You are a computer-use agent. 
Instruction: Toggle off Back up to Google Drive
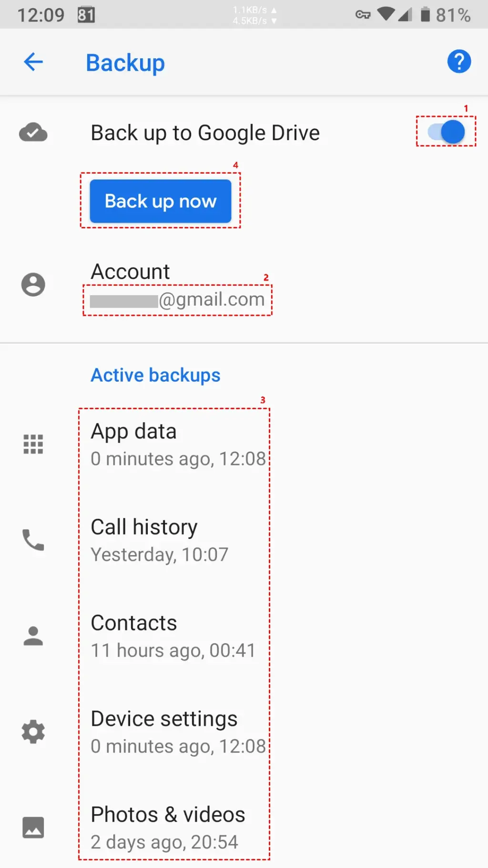[445, 132]
